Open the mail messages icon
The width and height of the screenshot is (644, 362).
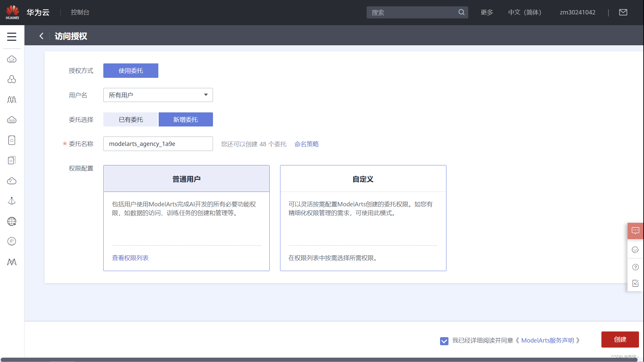pos(623,12)
